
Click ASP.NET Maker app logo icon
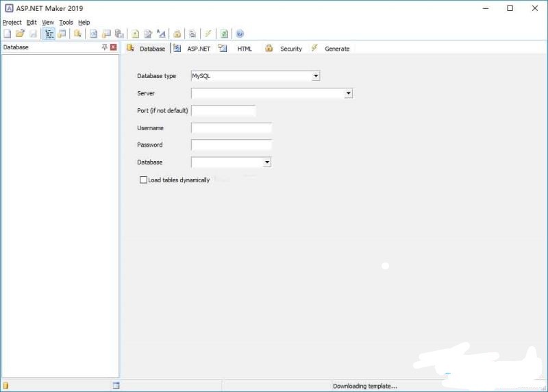click(x=9, y=8)
